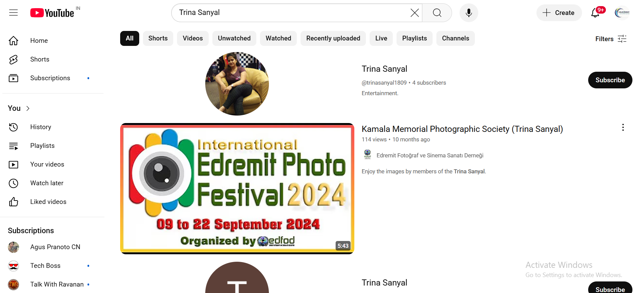Select the Videos filter chip
The image size is (644, 293).
(193, 38)
